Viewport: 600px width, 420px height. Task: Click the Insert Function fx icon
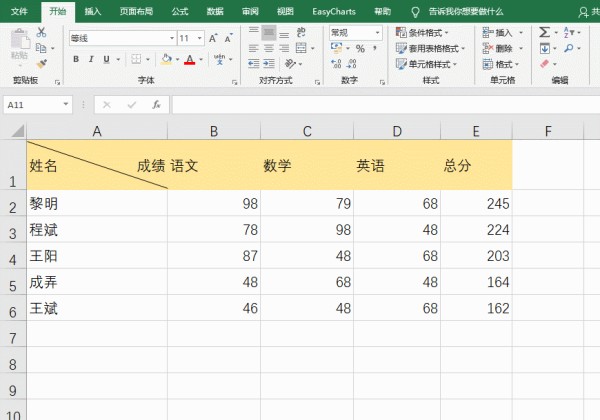tap(156, 104)
